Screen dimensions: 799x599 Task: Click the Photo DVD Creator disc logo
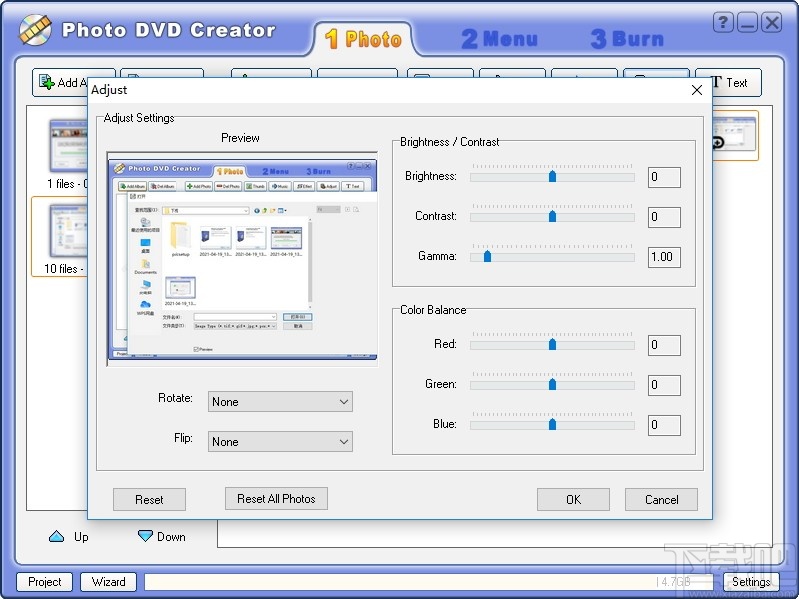point(35,30)
